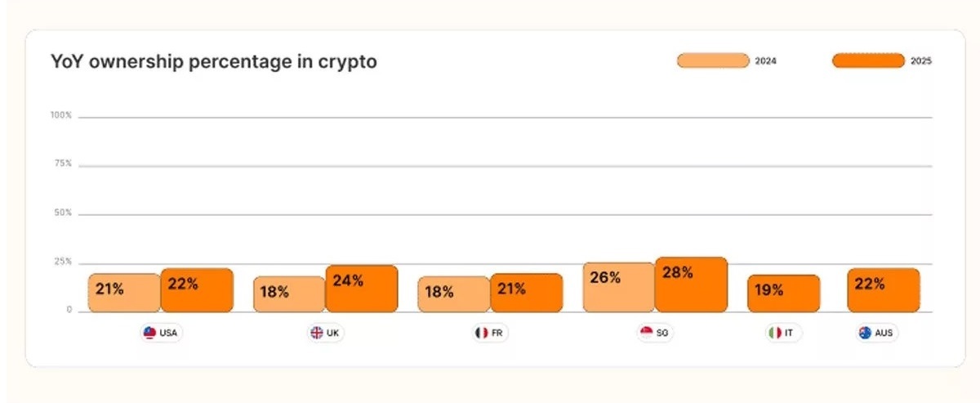Select Australia bar showing 22%
Viewport: 980px width, 403px height.
pyautogui.click(x=884, y=290)
